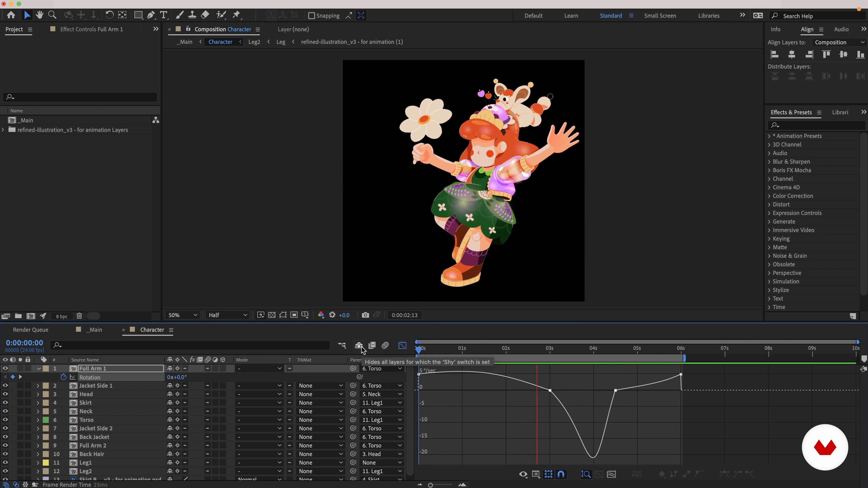Toggle graph editor snap magnet button

(x=561, y=474)
